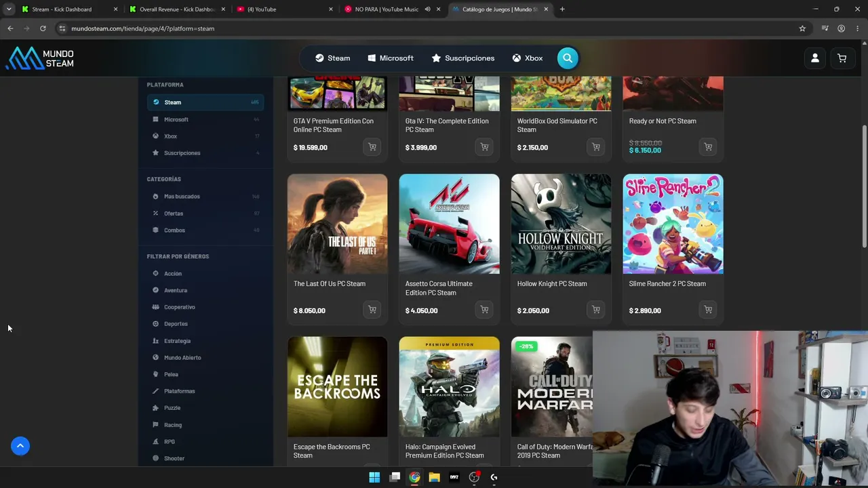Open Escape the Backrooms PC Steam title
This screenshot has height=488, width=868.
tap(332, 451)
